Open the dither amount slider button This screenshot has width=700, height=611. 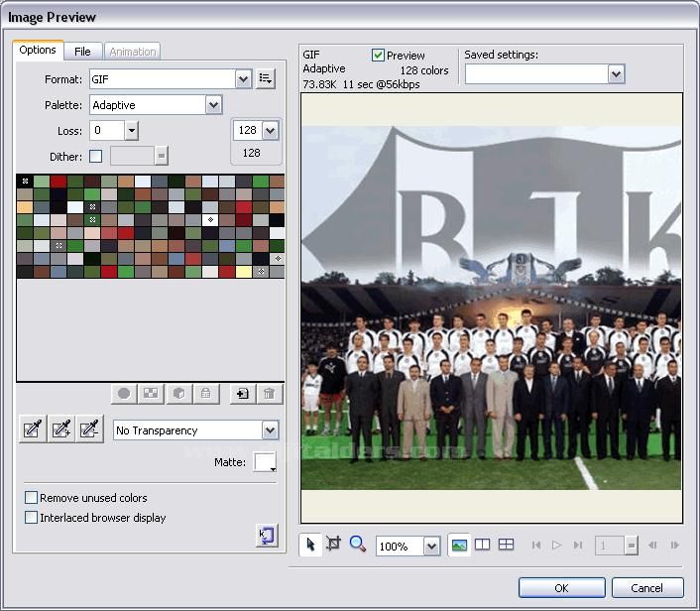click(162, 156)
